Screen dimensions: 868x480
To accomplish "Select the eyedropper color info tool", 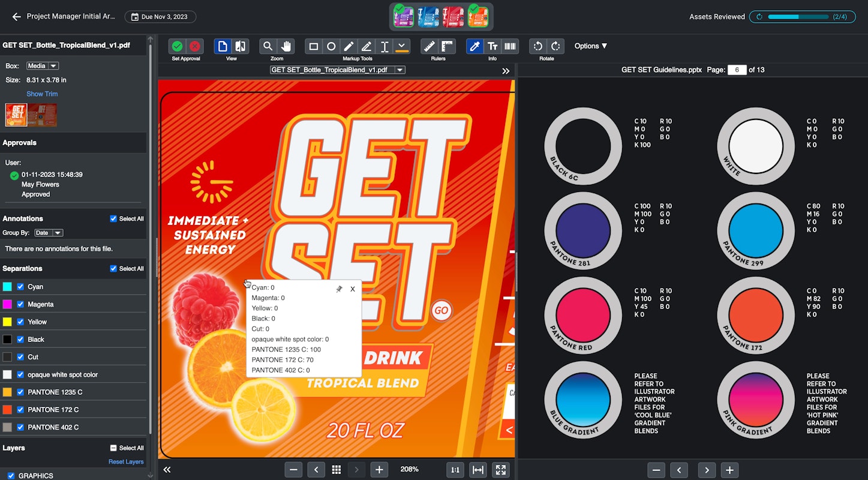I will (x=474, y=46).
